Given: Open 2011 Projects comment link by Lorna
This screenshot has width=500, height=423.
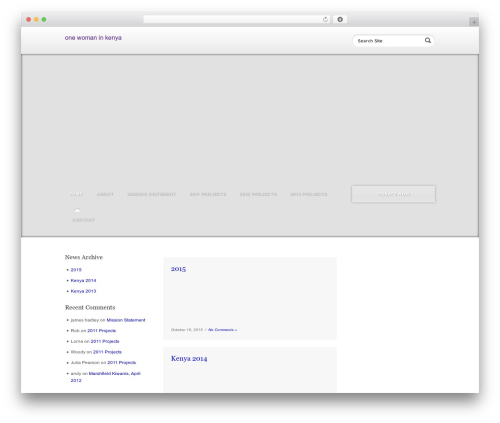Looking at the screenshot, I should 105,341.
